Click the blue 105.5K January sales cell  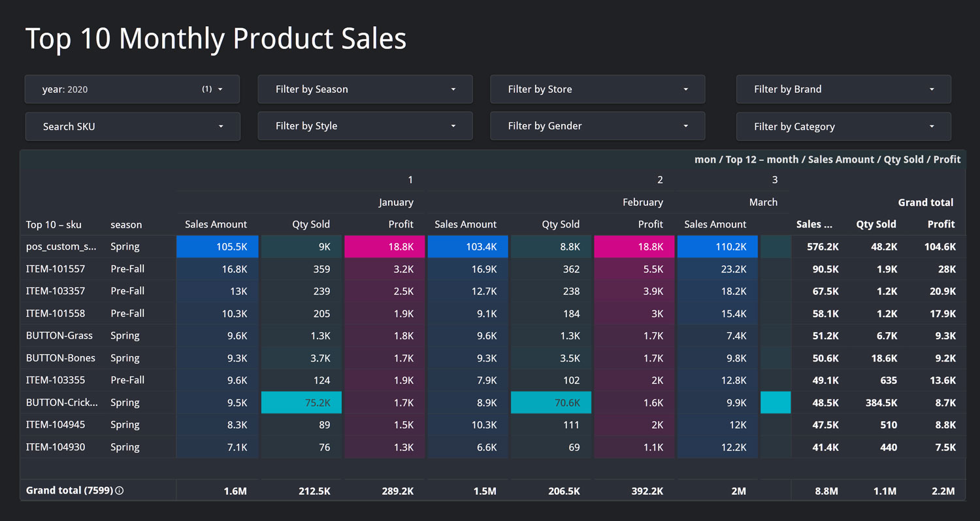point(218,246)
